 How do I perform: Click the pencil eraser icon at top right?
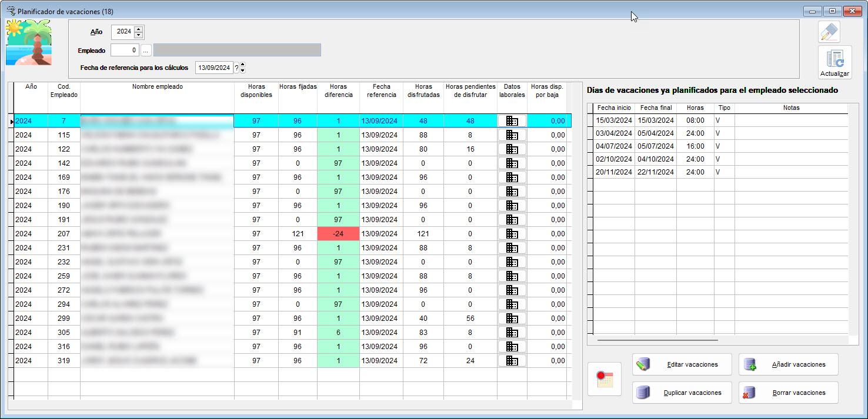point(829,32)
